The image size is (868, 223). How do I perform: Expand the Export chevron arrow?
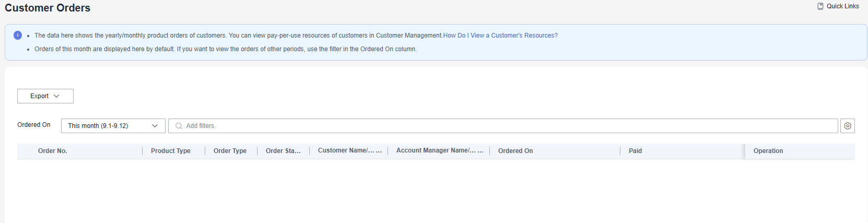click(x=56, y=96)
